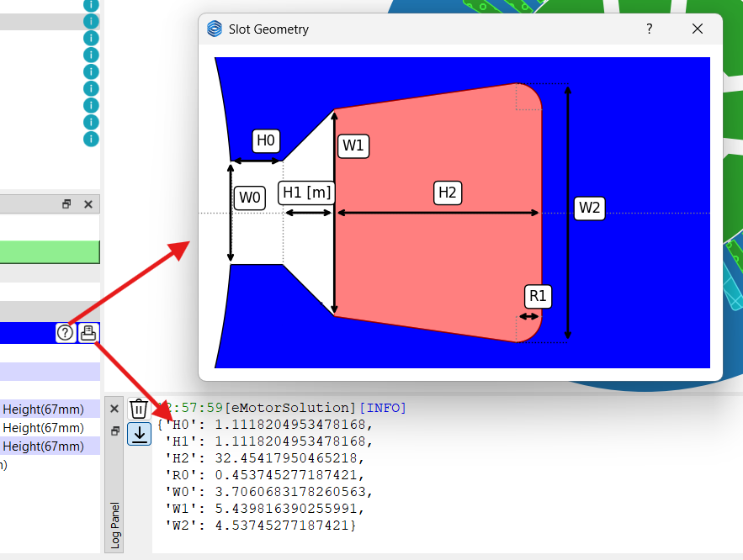Click the print icon in the blue row
The image size is (743, 560).
pos(88,333)
